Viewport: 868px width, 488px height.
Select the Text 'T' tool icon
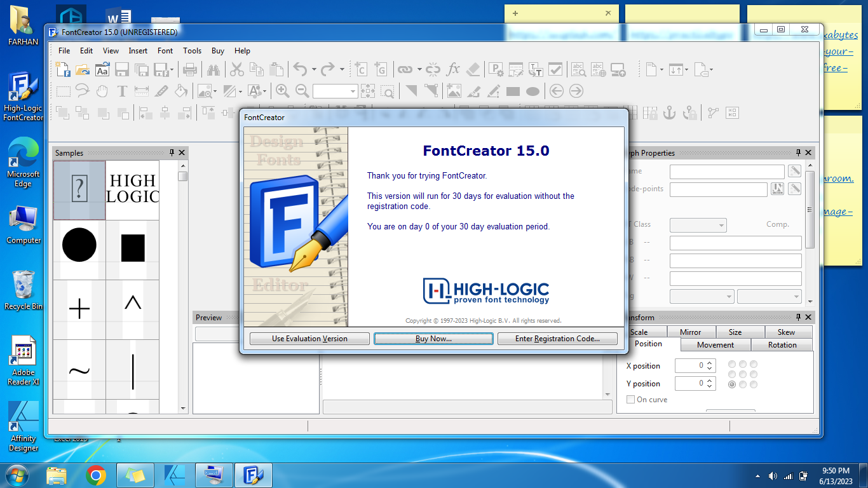point(122,91)
